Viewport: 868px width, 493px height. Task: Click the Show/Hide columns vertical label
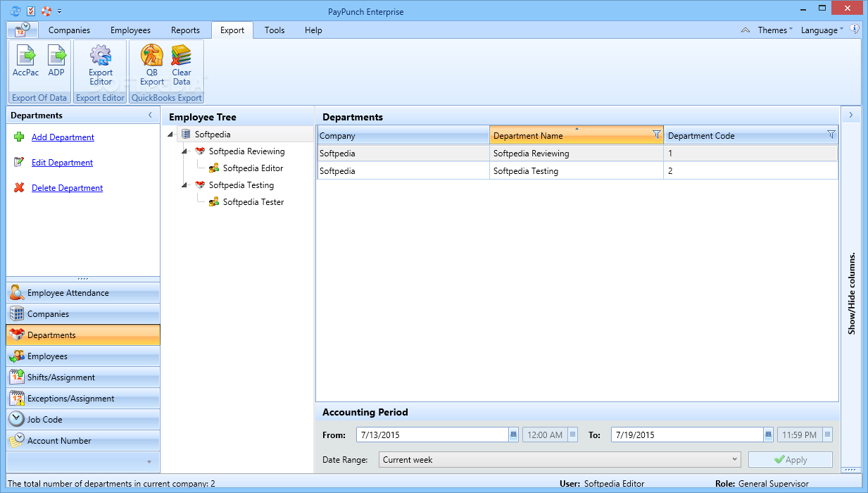pos(851,293)
